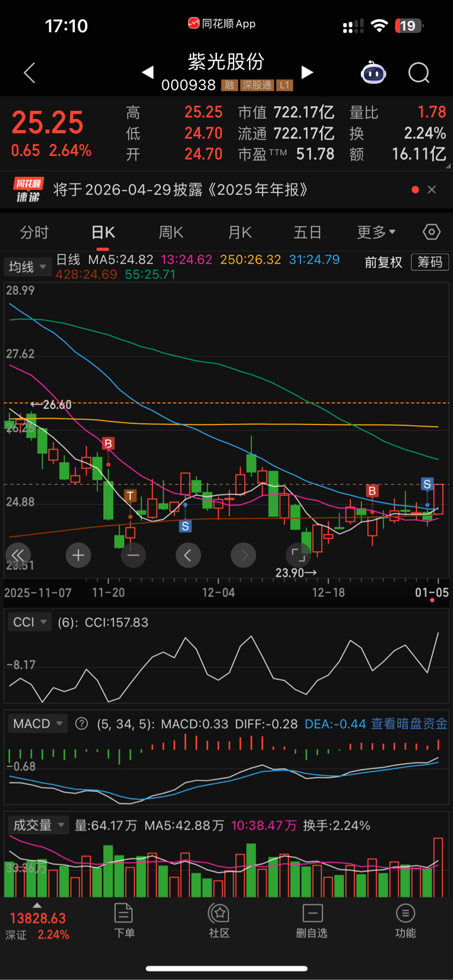The image size is (453, 980).
Task: Switch to 分时 tab
Action: click(x=34, y=232)
